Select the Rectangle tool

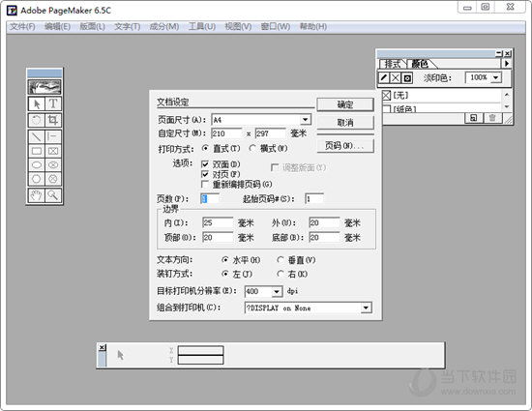37,151
